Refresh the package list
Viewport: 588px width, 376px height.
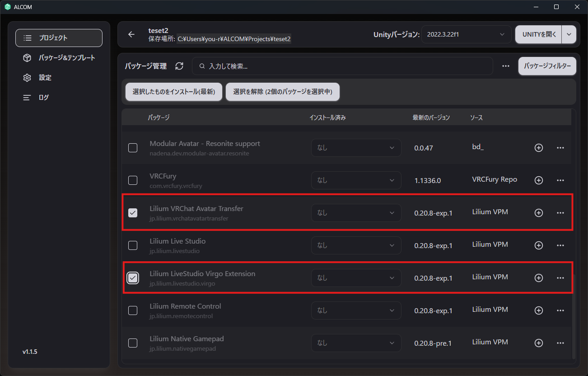click(179, 66)
